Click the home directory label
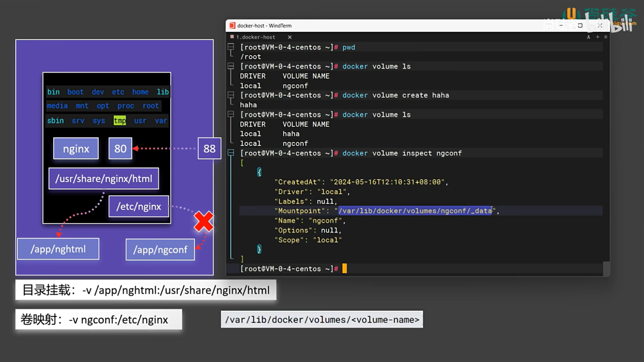The width and height of the screenshot is (644, 362). (140, 92)
